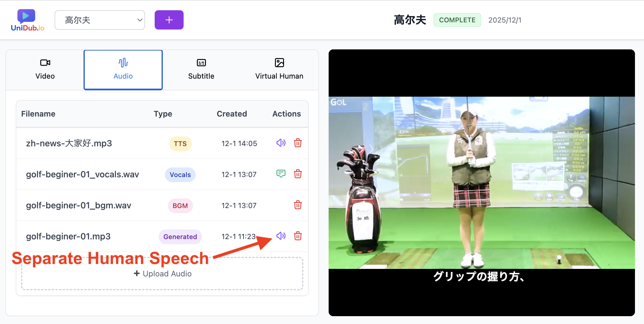Expand the project selector list
644x324 pixels.
point(100,20)
